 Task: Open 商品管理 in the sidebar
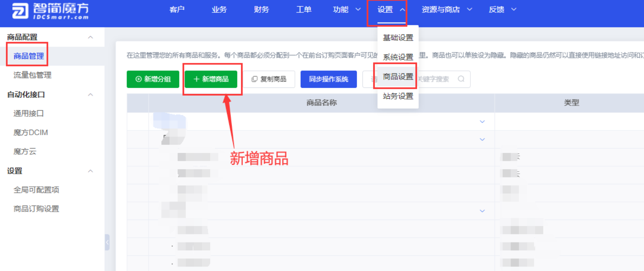click(29, 56)
